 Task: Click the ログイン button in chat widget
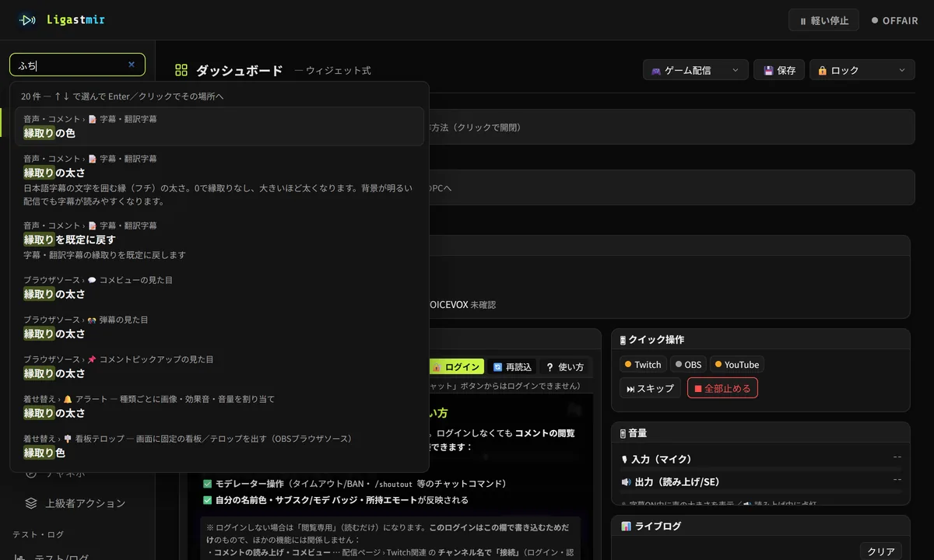click(x=458, y=366)
